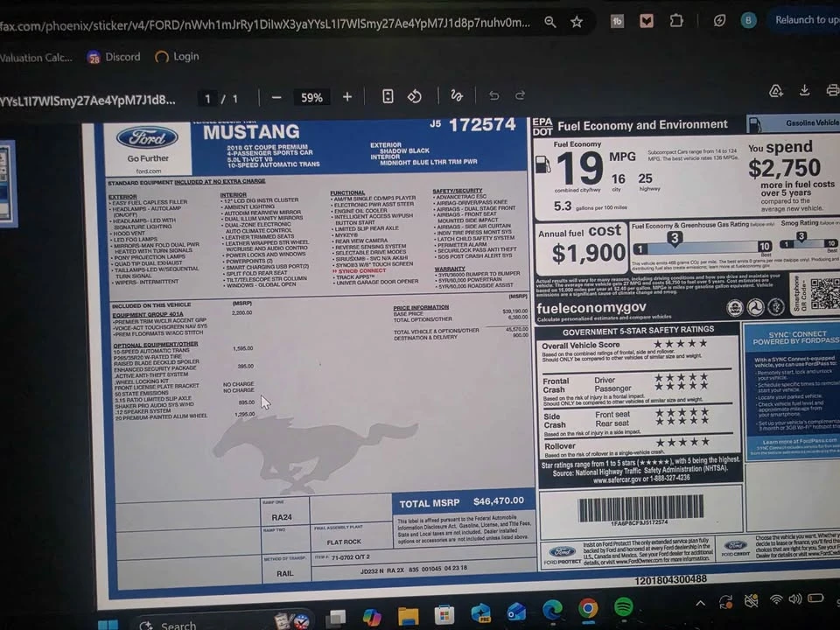
Task: Click the volume speaker icon in tray
Action: point(795,598)
